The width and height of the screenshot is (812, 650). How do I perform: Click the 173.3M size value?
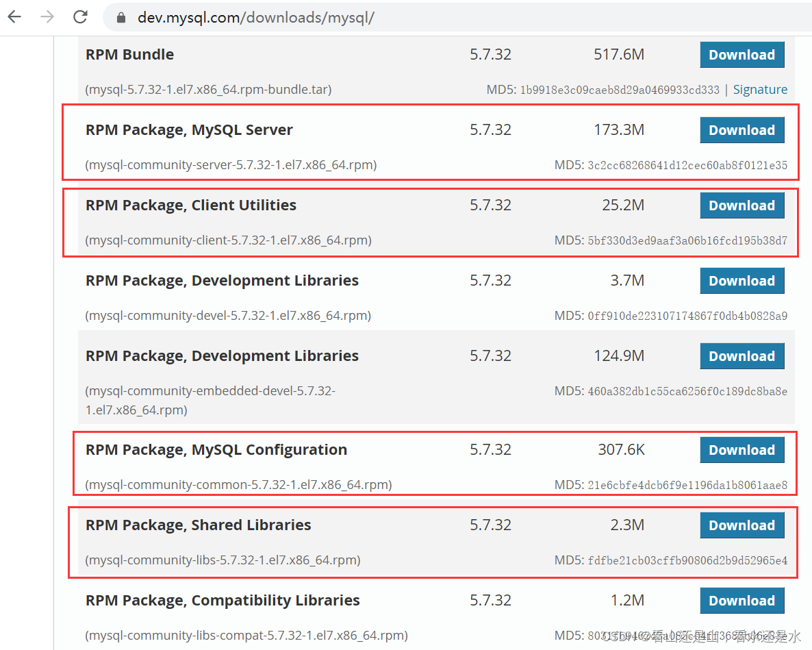(619, 129)
